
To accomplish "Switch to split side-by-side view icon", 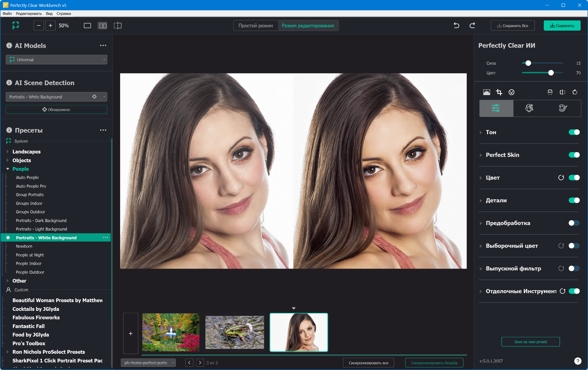I will (102, 26).
